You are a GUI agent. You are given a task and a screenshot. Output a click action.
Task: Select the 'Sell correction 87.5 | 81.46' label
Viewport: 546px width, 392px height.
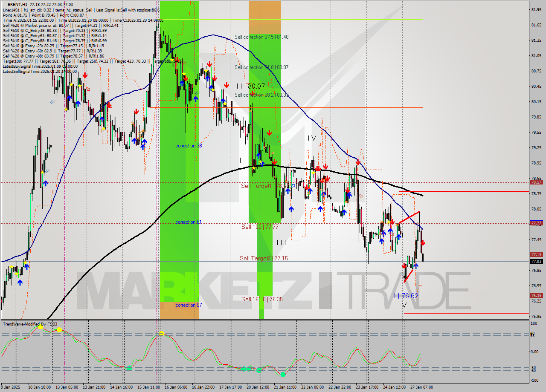[x=261, y=37]
